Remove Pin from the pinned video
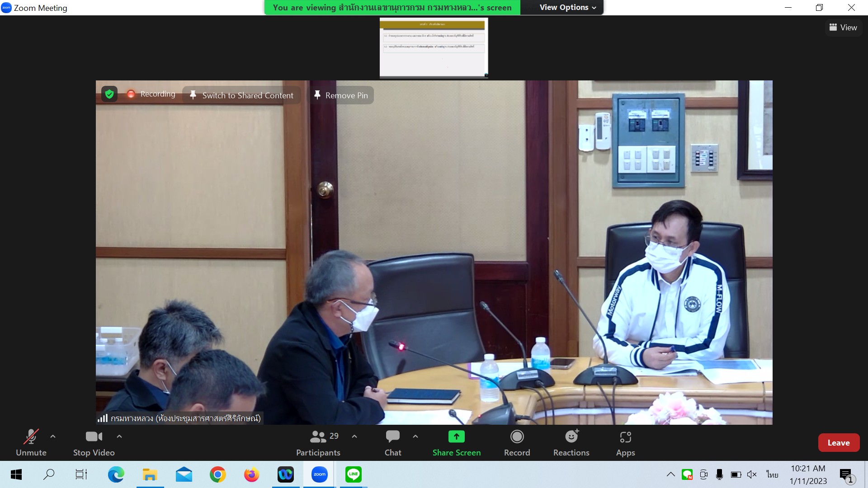868x488 pixels. 342,95
